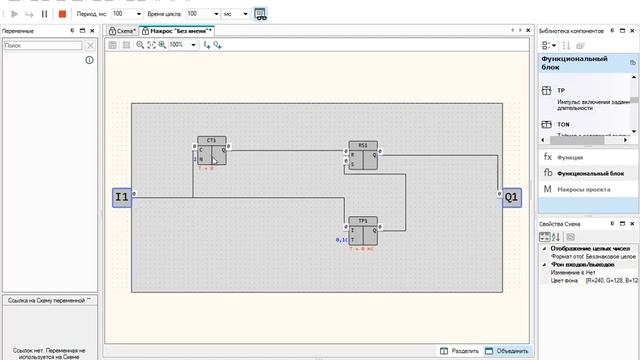The image size is (640, 360).
Task: Pin the Библиотека компонентов panel
Action: coord(612,31)
